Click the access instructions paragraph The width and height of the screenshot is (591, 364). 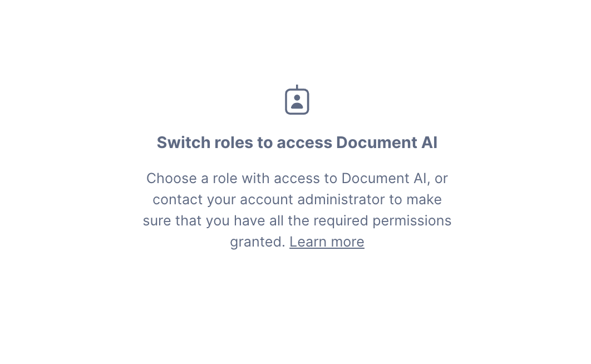pos(297,210)
